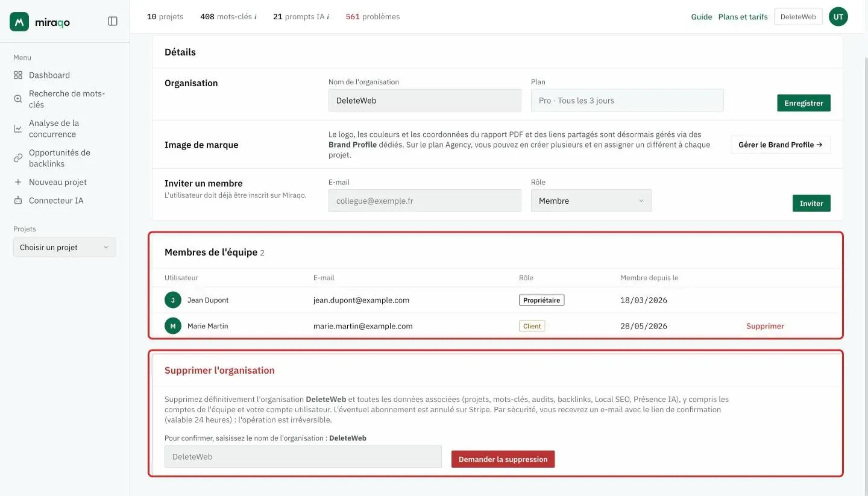The image size is (868, 496).
Task: Open the Rôle Membre dropdown
Action: [591, 201]
